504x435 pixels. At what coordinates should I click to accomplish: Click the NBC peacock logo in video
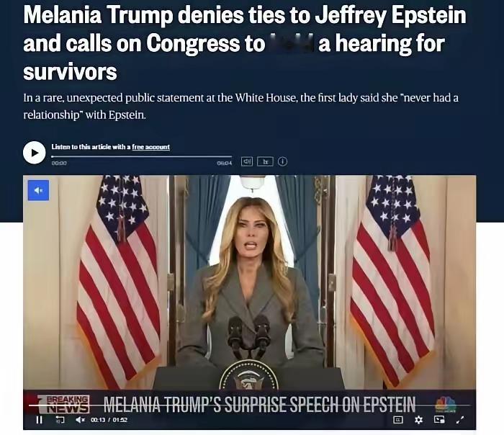coord(446,405)
